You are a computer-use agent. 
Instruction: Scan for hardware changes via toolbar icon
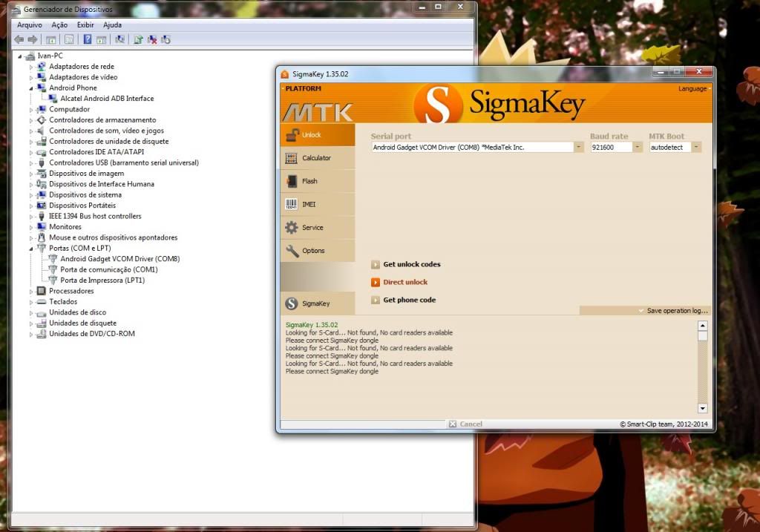click(119, 40)
